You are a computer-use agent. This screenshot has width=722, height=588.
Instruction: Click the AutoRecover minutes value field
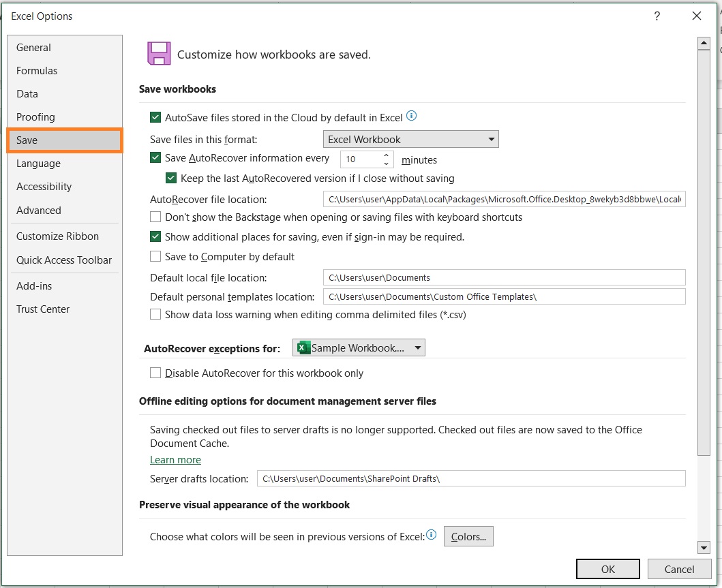pyautogui.click(x=361, y=159)
